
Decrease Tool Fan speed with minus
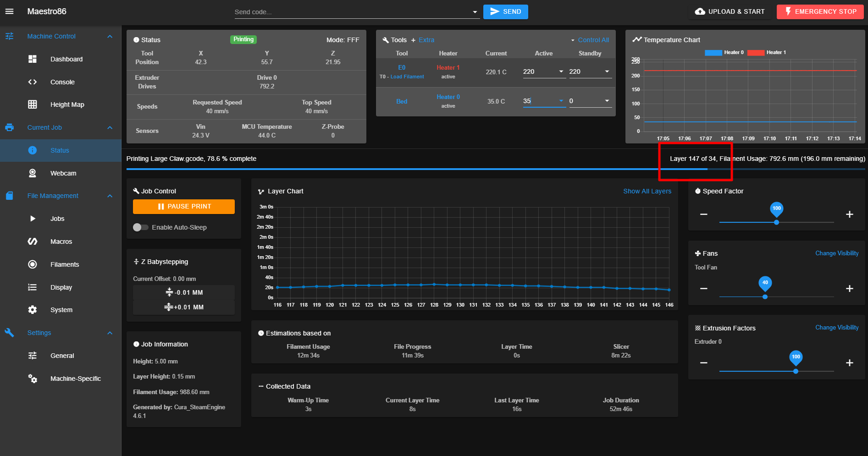tap(704, 289)
